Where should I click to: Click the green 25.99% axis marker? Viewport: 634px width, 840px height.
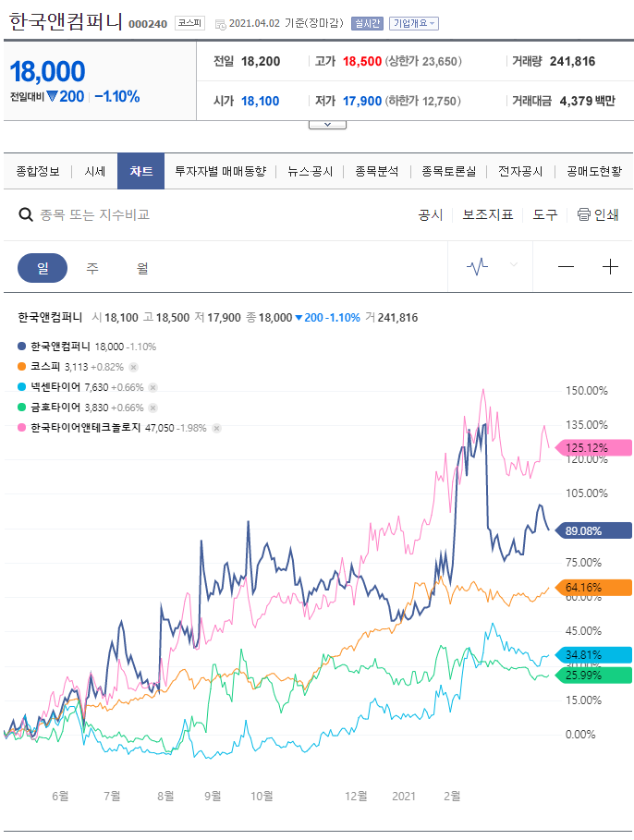pos(594,676)
